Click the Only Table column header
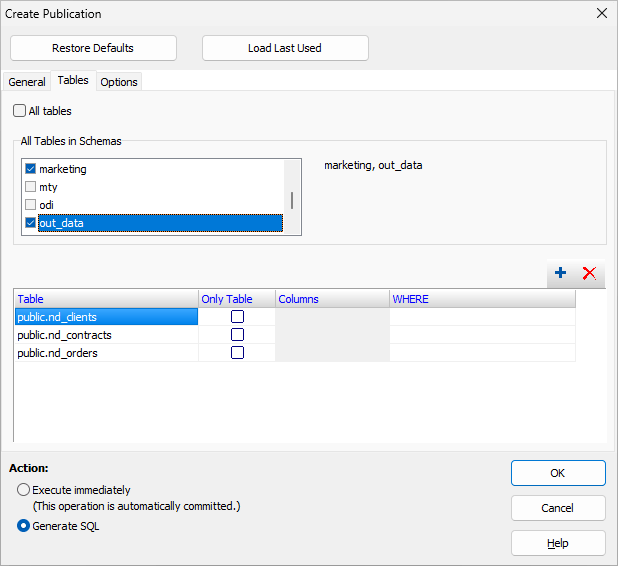This screenshot has width=618, height=566. [x=236, y=299]
